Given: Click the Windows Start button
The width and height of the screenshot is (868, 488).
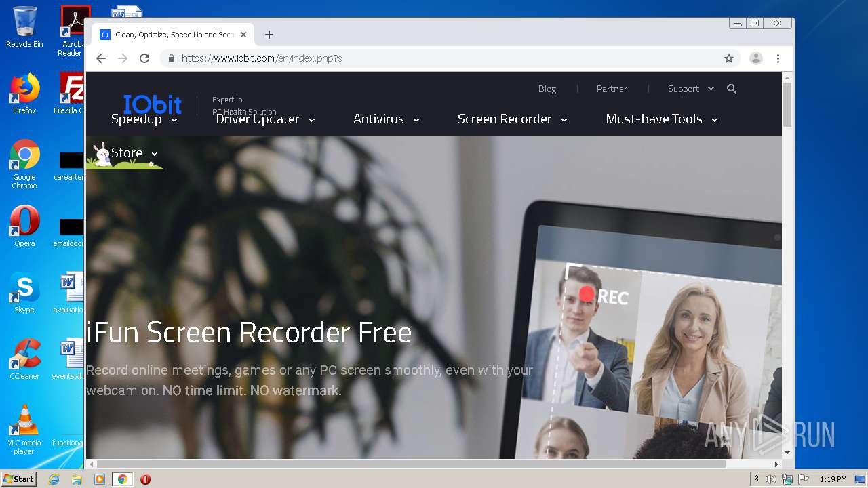Looking at the screenshot, I should (19, 479).
